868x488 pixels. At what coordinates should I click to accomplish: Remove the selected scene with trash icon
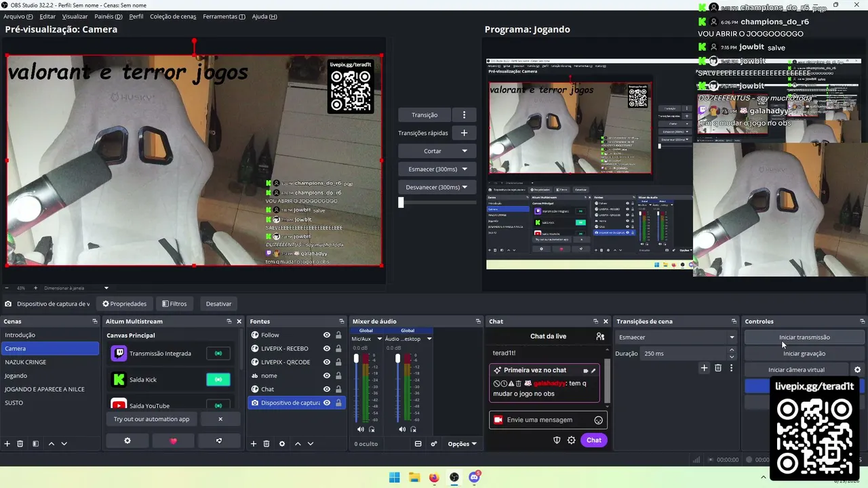tap(20, 443)
